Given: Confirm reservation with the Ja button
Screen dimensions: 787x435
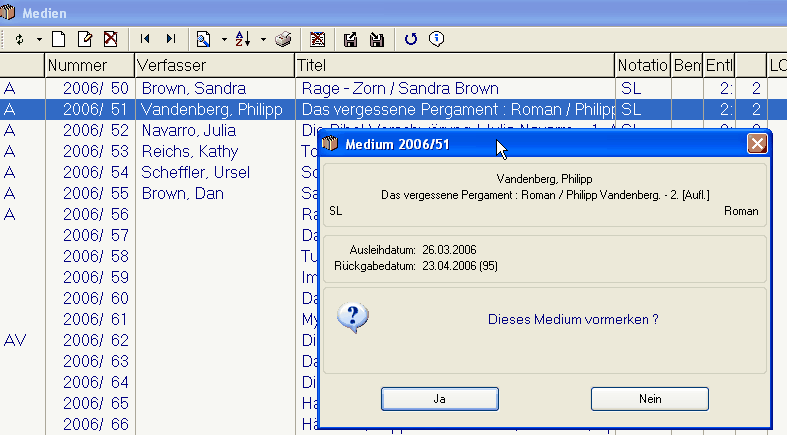Looking at the screenshot, I should pos(439,398).
